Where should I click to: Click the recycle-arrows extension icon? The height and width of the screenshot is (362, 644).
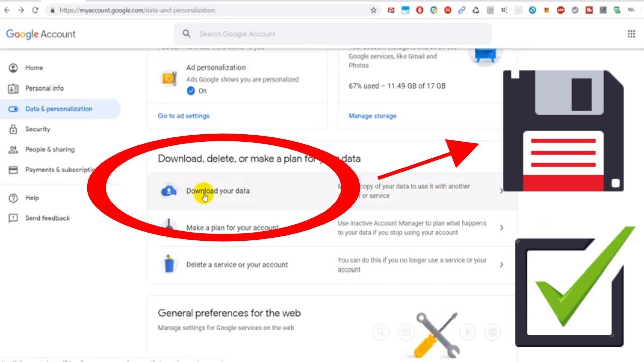pyautogui.click(x=476, y=10)
